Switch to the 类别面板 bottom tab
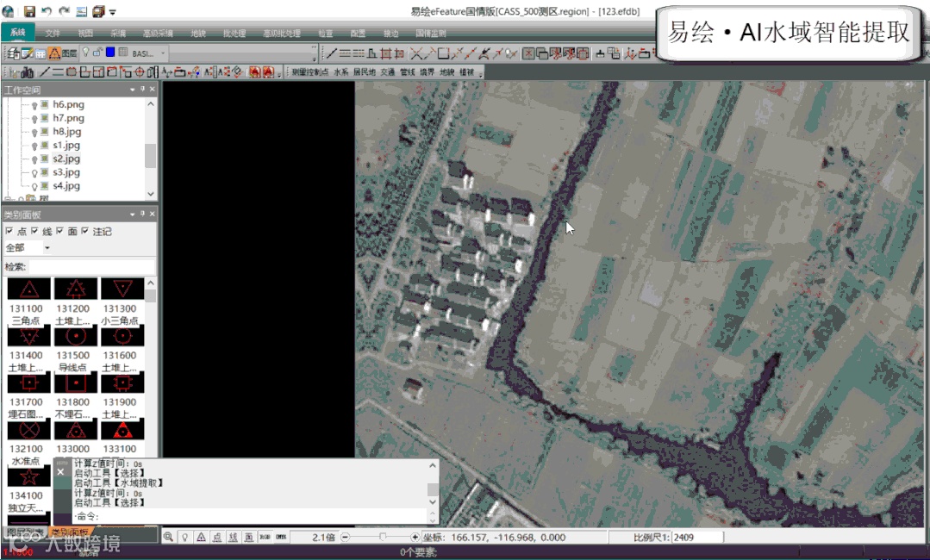930x560 pixels. tap(70, 532)
